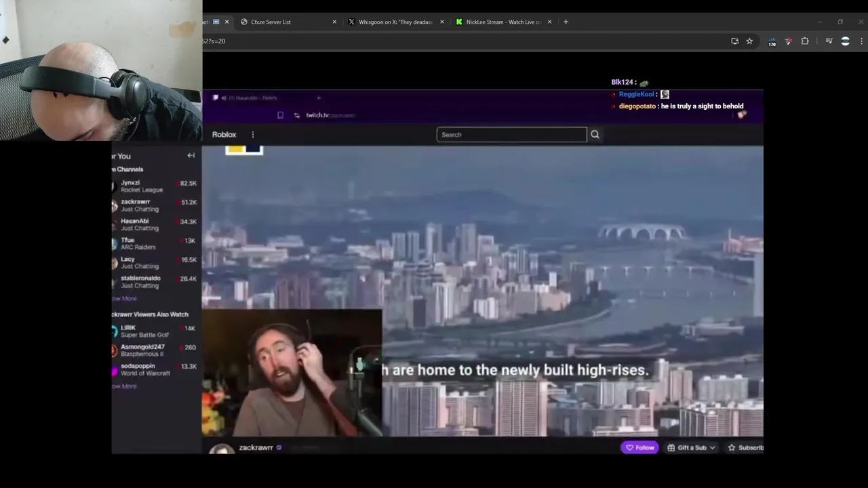The image size is (868, 488).
Task: Click the emote in ReggieKool's message
Action: pyautogui.click(x=665, y=94)
